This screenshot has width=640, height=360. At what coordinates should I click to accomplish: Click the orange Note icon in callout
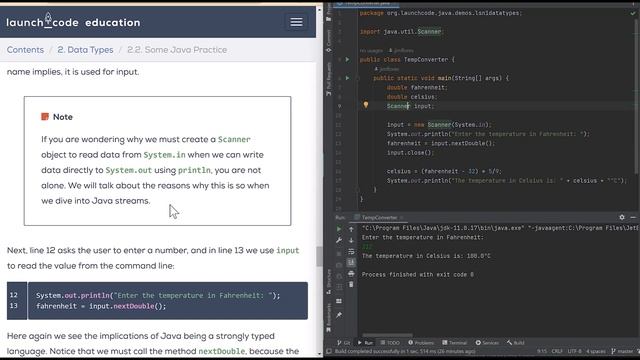pos(45,117)
